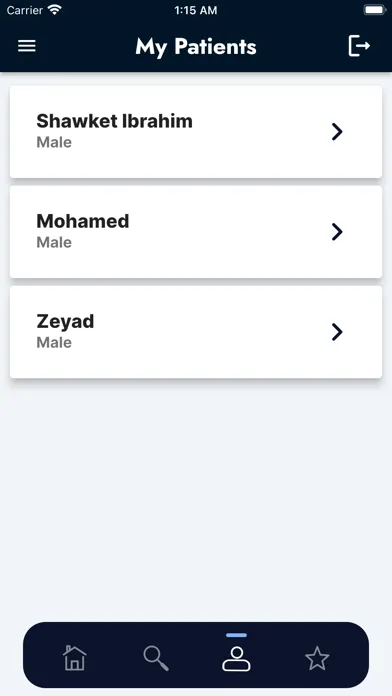Screen dimensions: 392x696
Task: Open the search magnifier tab
Action: point(156,658)
